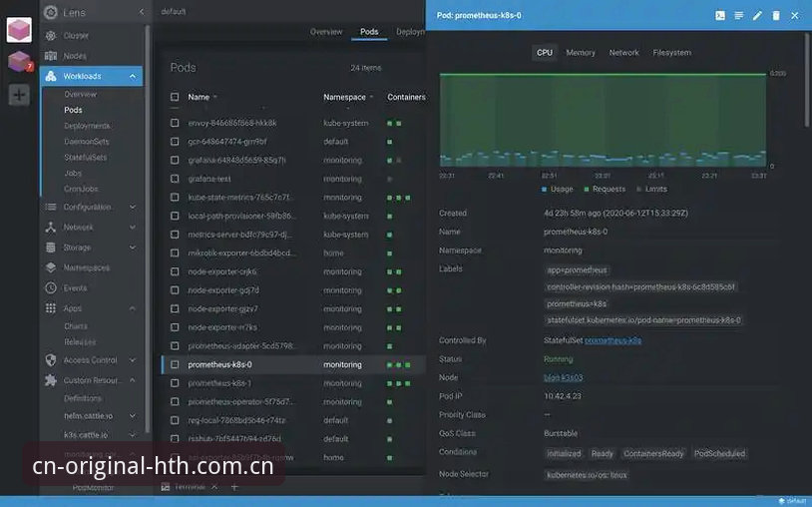Collapse the Lens sidebar arrow
812x507 pixels.
[142, 12]
